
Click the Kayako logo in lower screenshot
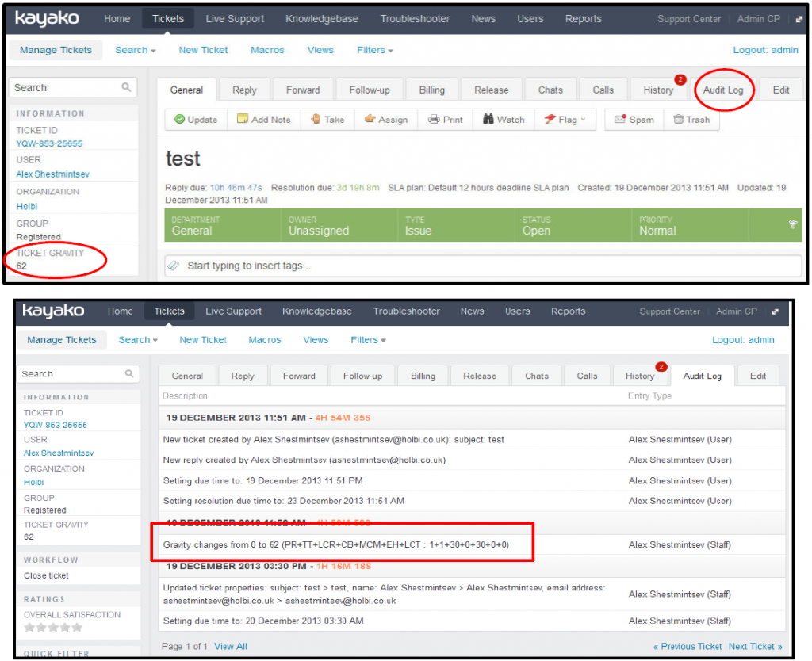[x=53, y=311]
